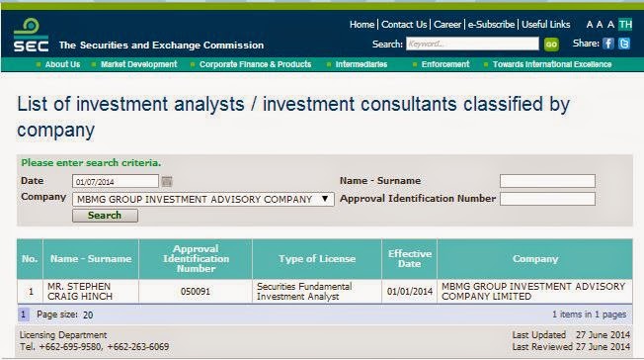The image size is (644, 360).
Task: Click the '1 items in 1 pages' text
Action: pyautogui.click(x=589, y=315)
